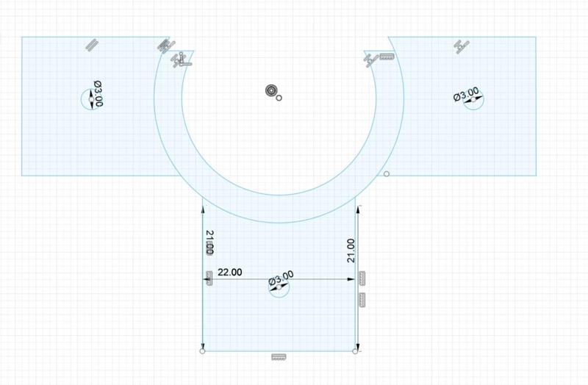Click the constraint icon at the 22.00 dimension's left end
588x385 pixels.
coord(209,278)
